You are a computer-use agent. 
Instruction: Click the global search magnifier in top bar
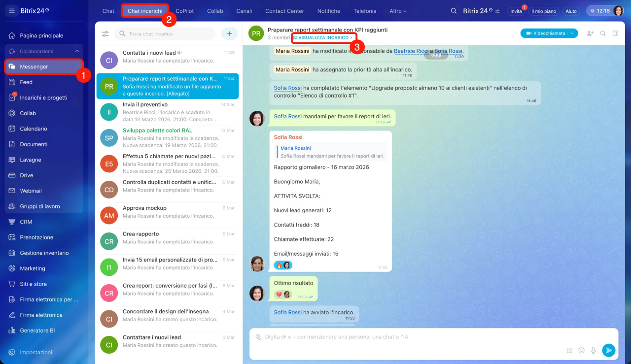point(454,11)
